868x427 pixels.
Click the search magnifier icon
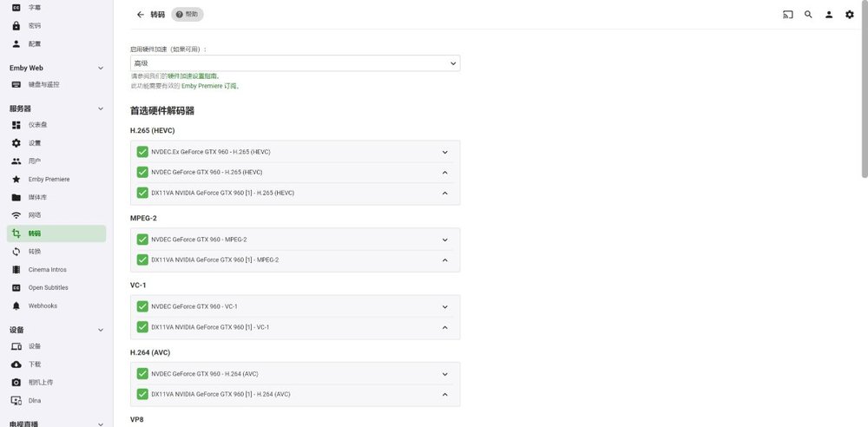808,15
